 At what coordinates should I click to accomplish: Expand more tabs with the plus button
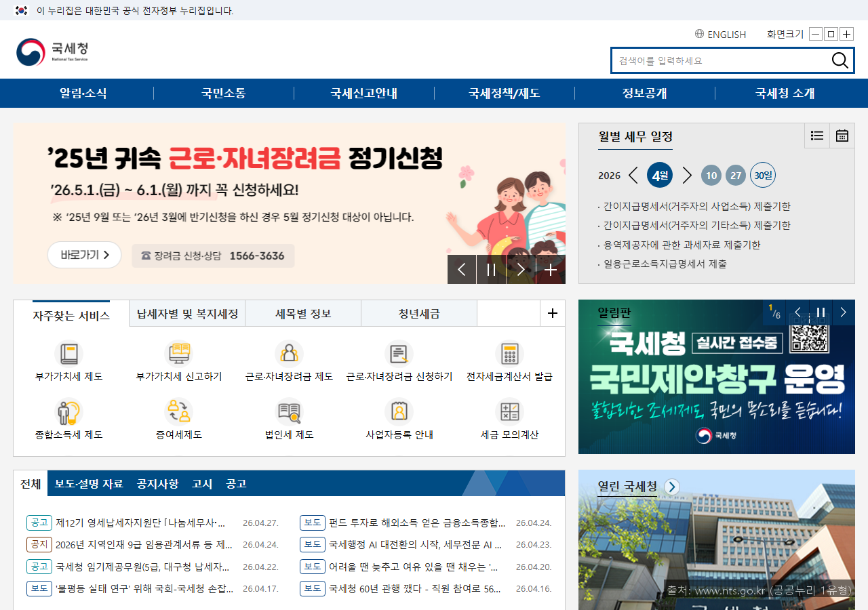click(x=552, y=312)
